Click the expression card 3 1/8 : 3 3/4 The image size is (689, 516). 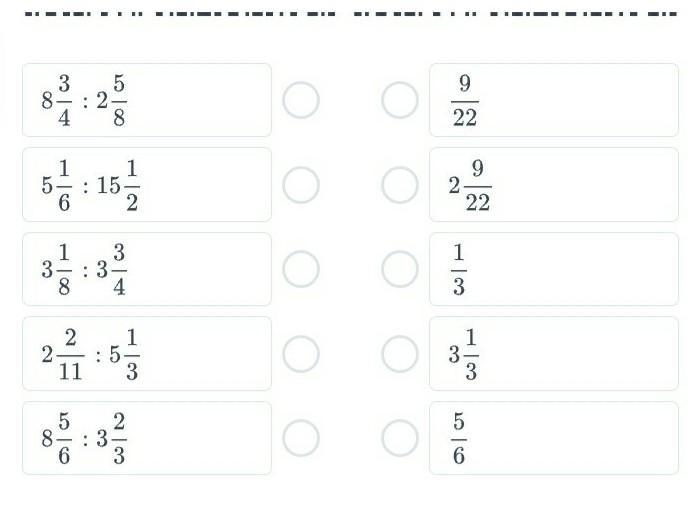coord(147,269)
